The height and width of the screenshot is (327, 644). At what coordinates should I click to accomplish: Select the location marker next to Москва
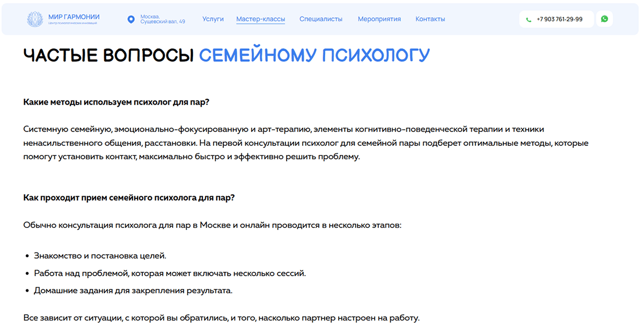(x=130, y=18)
